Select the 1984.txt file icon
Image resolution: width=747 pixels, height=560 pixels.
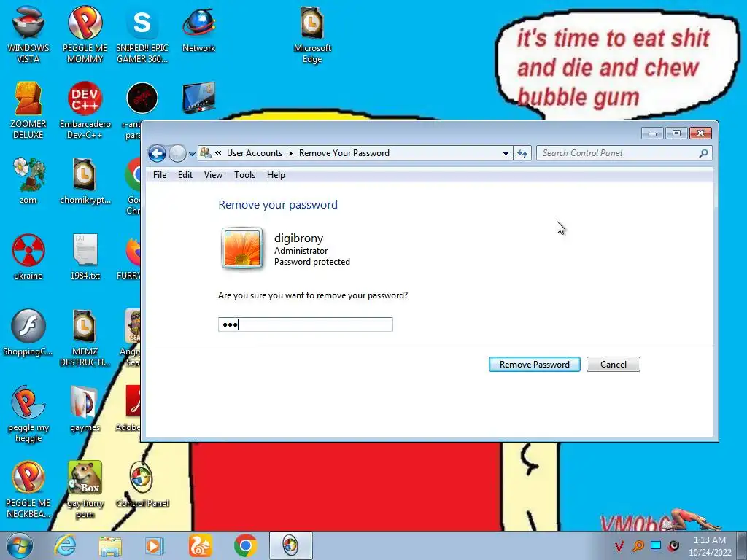click(85, 257)
